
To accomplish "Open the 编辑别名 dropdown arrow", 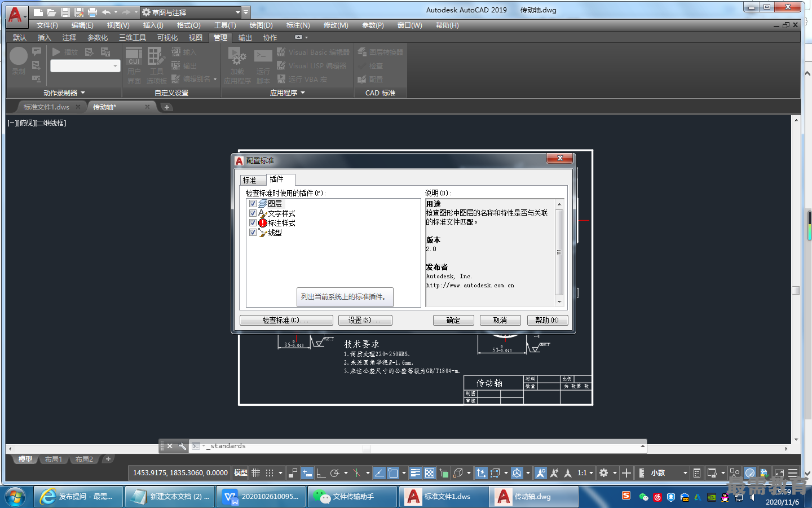I will [x=215, y=79].
